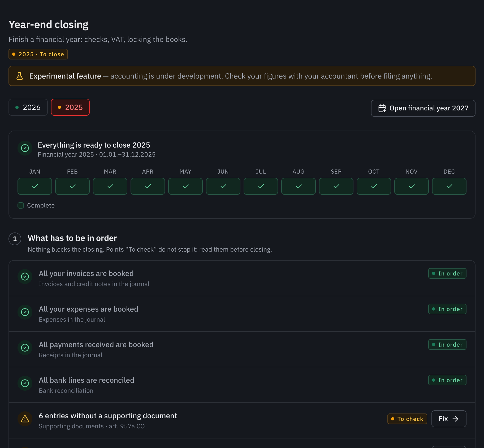
Task: Switch to the 2025 financial year tab
Action: coord(70,107)
